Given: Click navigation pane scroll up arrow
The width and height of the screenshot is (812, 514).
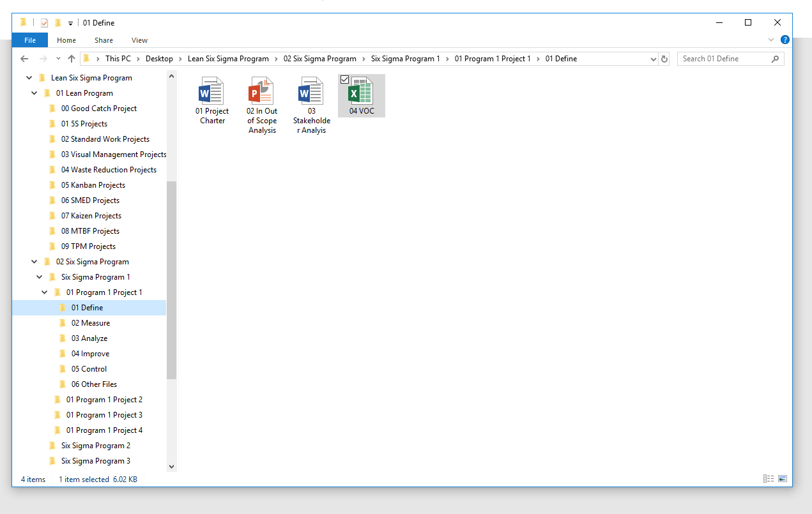Looking at the screenshot, I should click(x=171, y=76).
